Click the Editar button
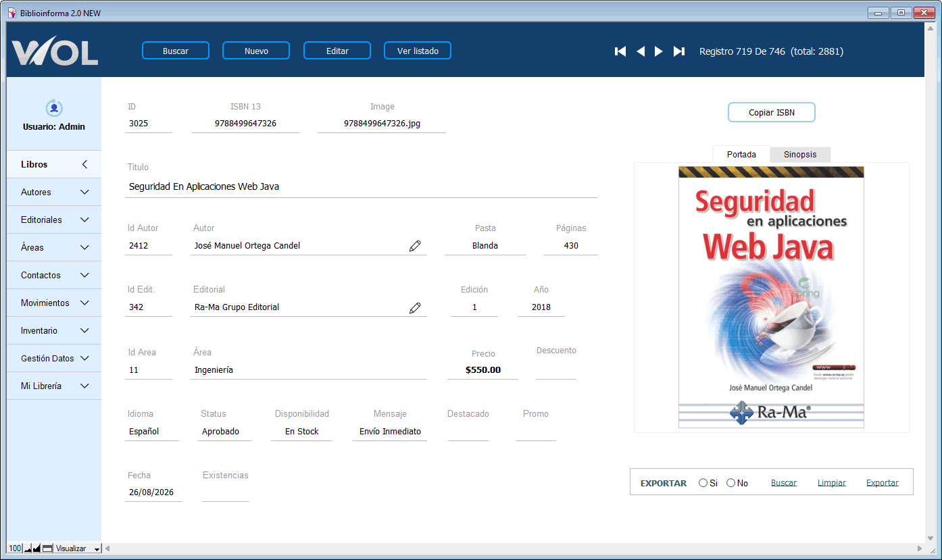Viewport: 942px width, 560px height. click(337, 51)
